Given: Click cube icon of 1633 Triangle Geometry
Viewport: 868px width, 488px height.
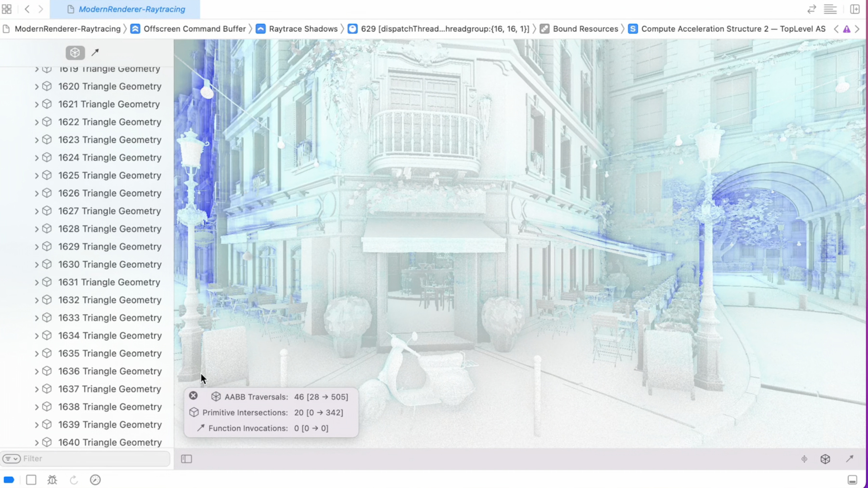Looking at the screenshot, I should [47, 318].
